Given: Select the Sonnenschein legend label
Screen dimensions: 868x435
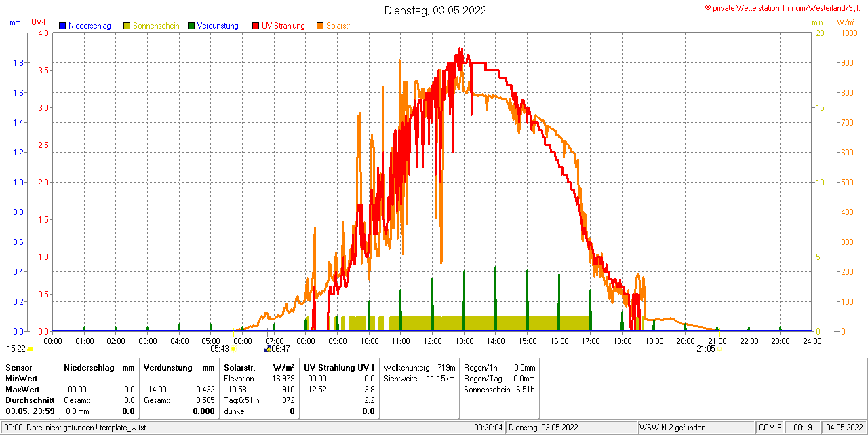Looking at the screenshot, I should [x=156, y=26].
